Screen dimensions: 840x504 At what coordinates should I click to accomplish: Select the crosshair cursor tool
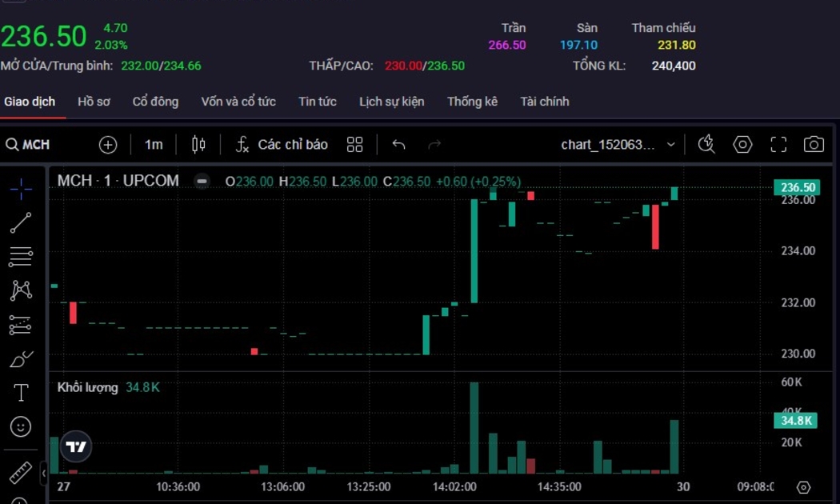click(21, 189)
